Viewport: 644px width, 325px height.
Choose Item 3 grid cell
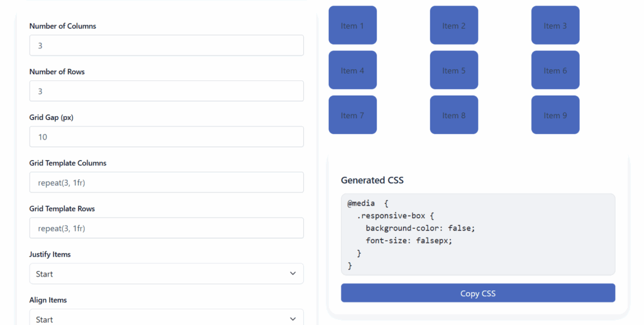pos(555,26)
